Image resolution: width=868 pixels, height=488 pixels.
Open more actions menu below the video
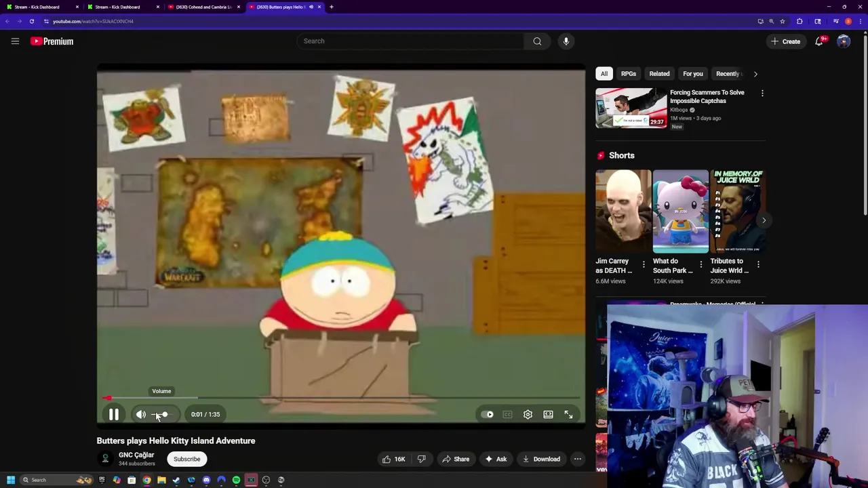pyautogui.click(x=578, y=459)
